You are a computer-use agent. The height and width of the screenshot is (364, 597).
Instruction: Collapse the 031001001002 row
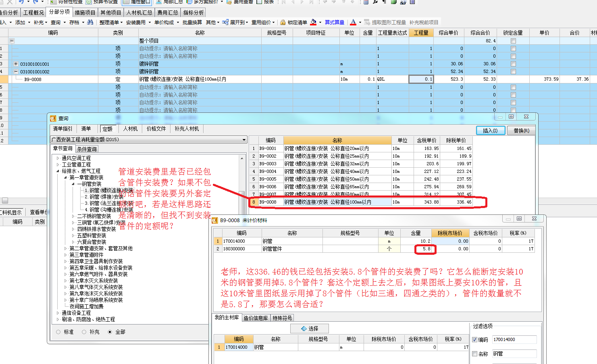point(16,71)
